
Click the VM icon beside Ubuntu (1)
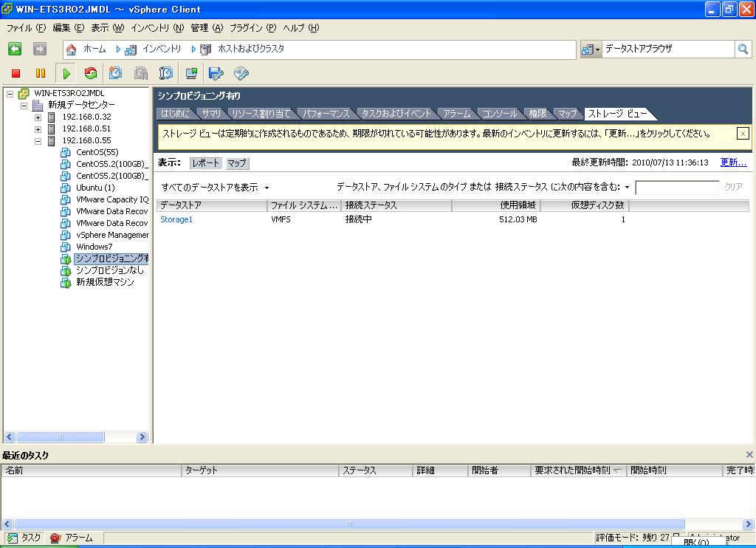tap(66, 188)
